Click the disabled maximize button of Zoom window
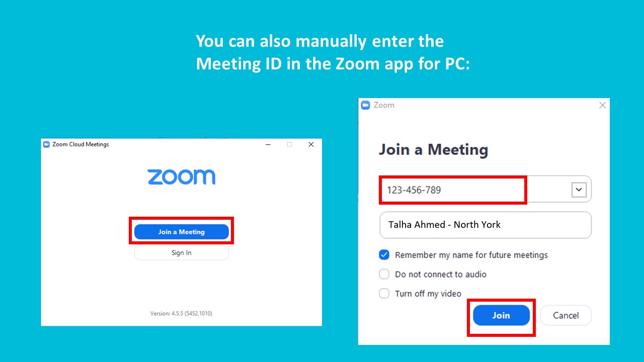The height and width of the screenshot is (362, 644). tap(289, 144)
